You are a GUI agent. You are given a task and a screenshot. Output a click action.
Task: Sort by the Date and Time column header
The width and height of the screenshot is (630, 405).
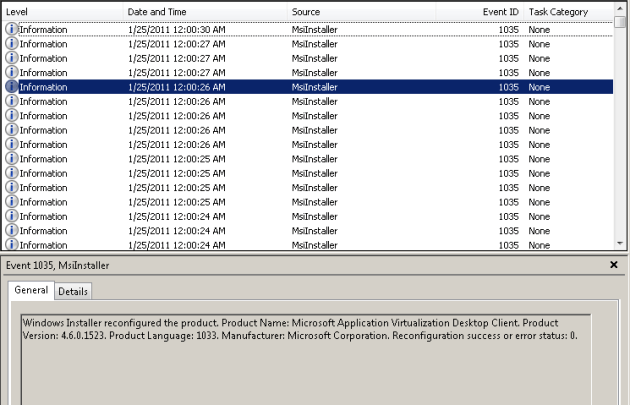click(205, 12)
